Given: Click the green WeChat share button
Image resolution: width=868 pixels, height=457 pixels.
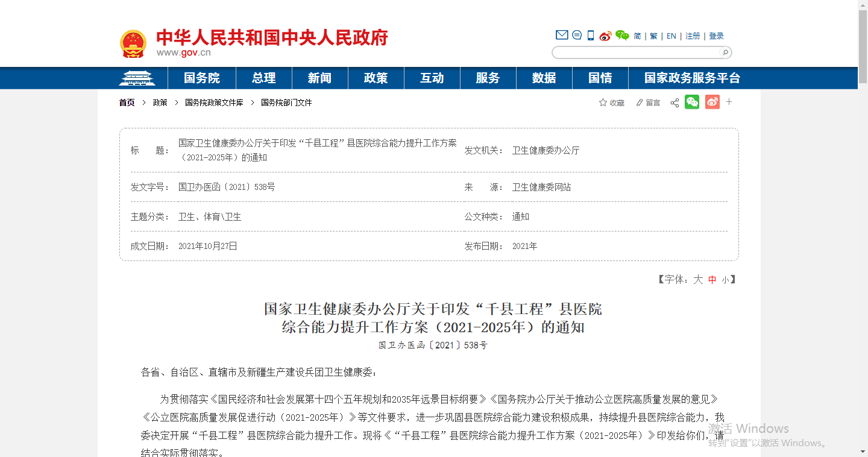Looking at the screenshot, I should (692, 102).
